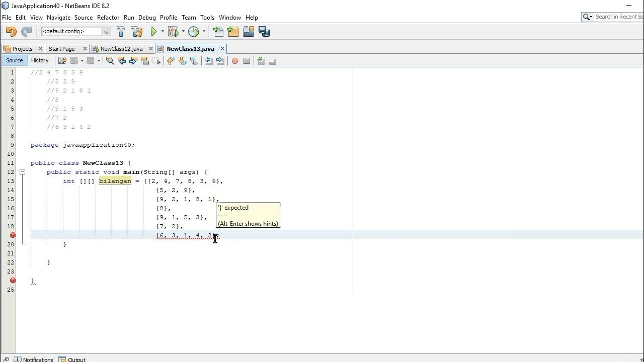Open Back navigation dropdown arrow in editor toolbar
Viewport: 644px width, 362px height.
(82, 61)
